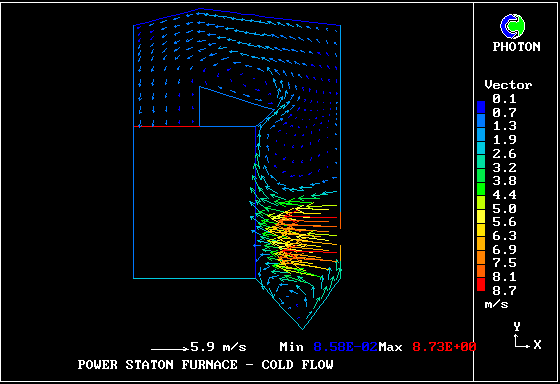
Task: Click the orange 7.5 legend color
Action: click(x=481, y=257)
